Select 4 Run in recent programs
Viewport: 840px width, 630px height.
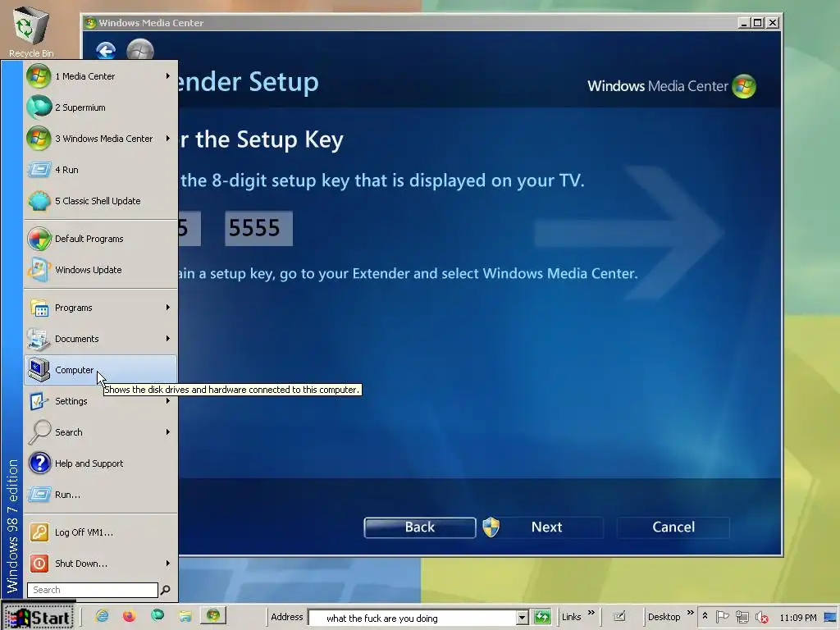(100, 169)
